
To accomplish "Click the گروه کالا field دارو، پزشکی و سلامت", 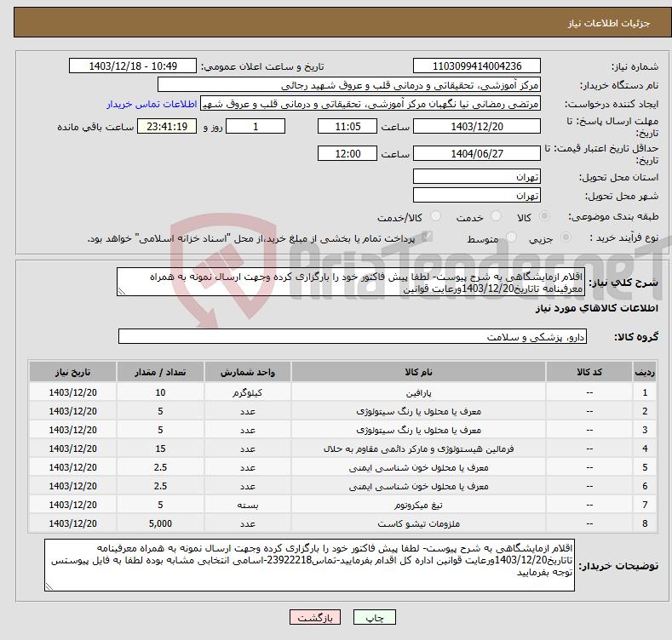I will click(353, 337).
